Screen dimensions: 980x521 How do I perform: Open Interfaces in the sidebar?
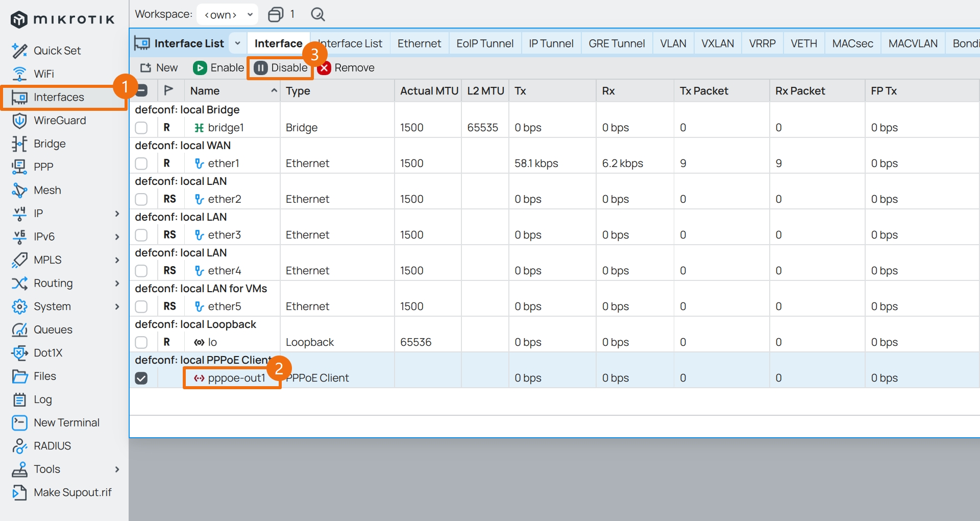[63, 98]
